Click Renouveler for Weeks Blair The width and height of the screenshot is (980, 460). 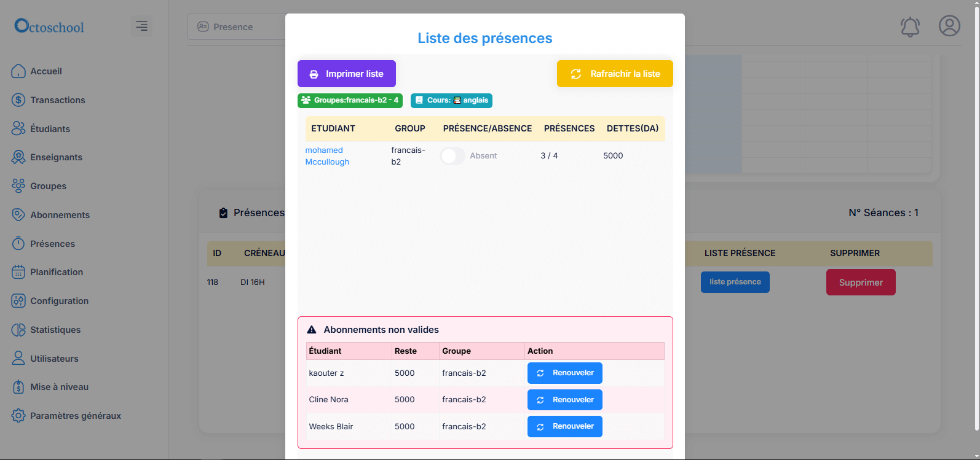click(x=564, y=426)
